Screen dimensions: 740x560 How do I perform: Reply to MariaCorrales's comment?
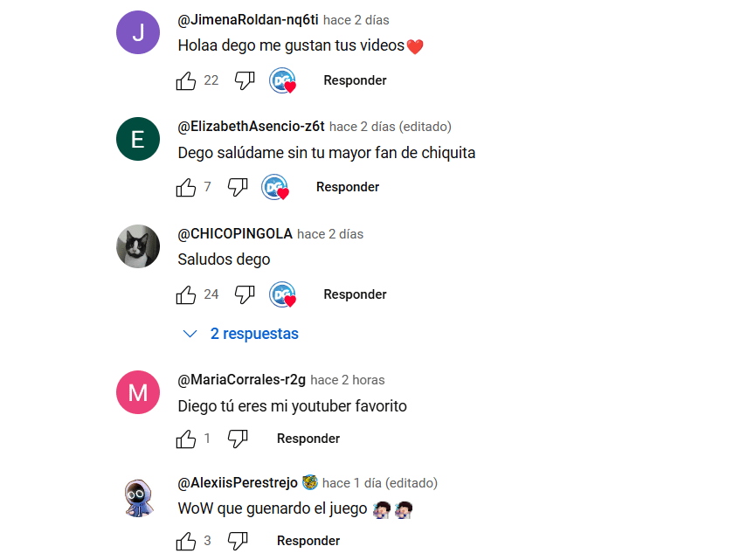click(308, 439)
